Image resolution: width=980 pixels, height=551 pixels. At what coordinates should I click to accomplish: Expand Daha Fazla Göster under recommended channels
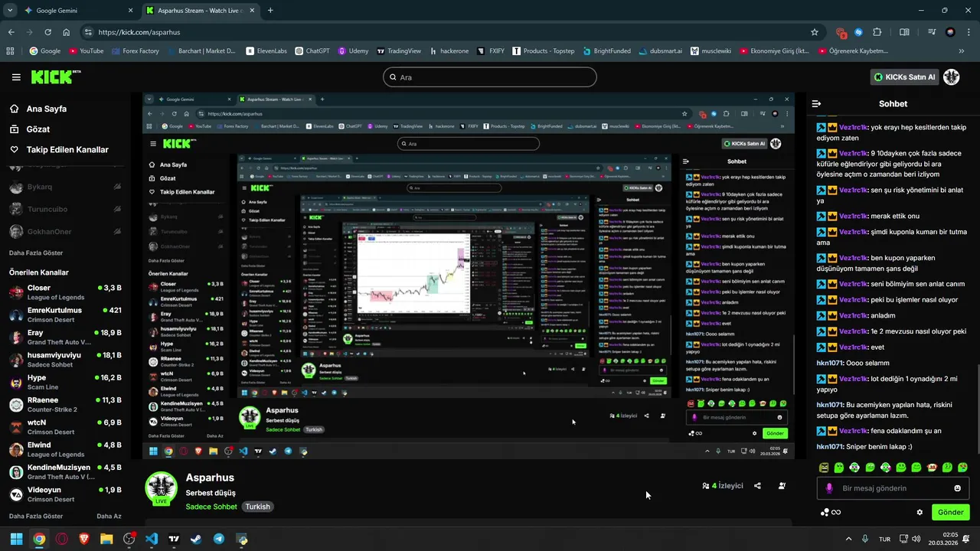click(36, 517)
